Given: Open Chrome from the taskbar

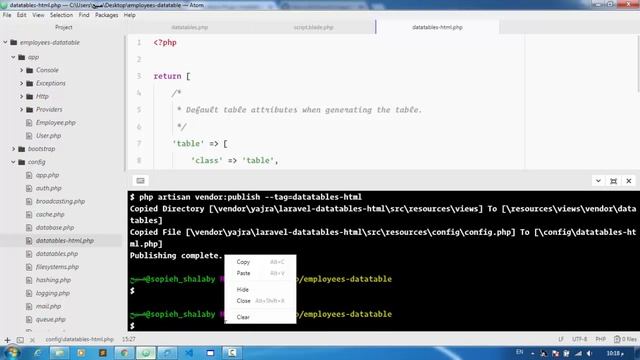Looking at the screenshot, I should point(124,353).
